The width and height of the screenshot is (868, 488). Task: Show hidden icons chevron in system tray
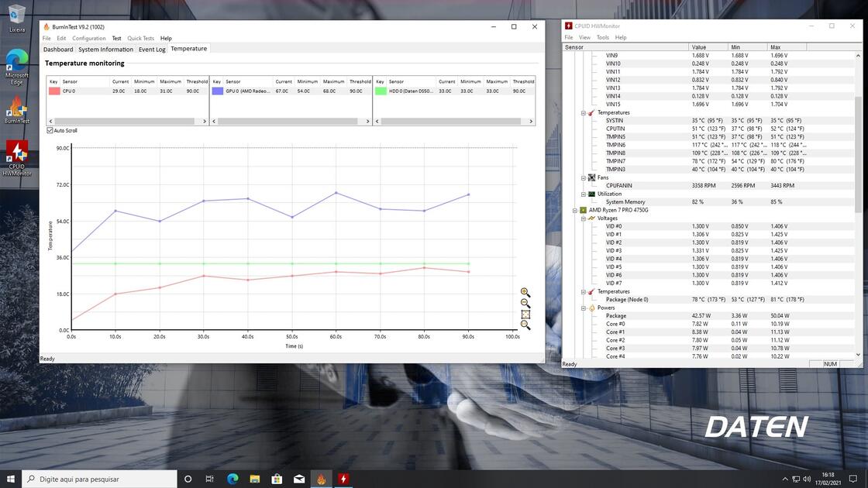pos(784,479)
